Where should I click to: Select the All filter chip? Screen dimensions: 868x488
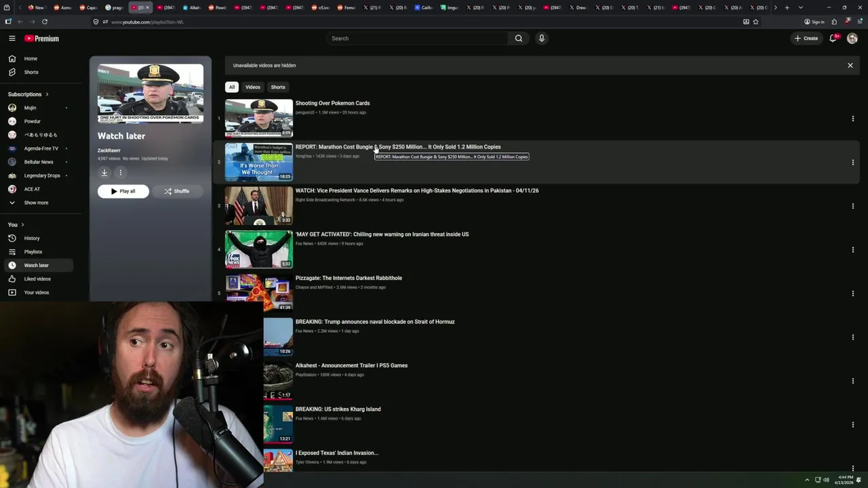[x=232, y=87]
